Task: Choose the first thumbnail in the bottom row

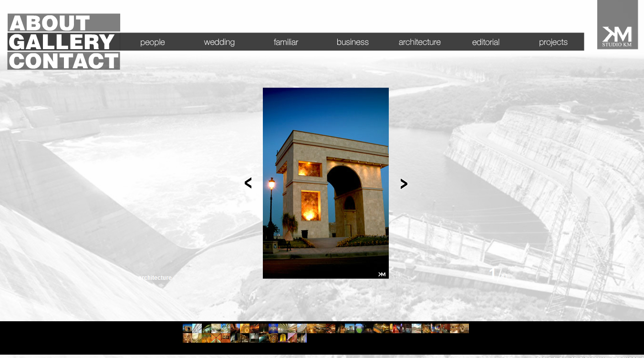Action: 187,338
